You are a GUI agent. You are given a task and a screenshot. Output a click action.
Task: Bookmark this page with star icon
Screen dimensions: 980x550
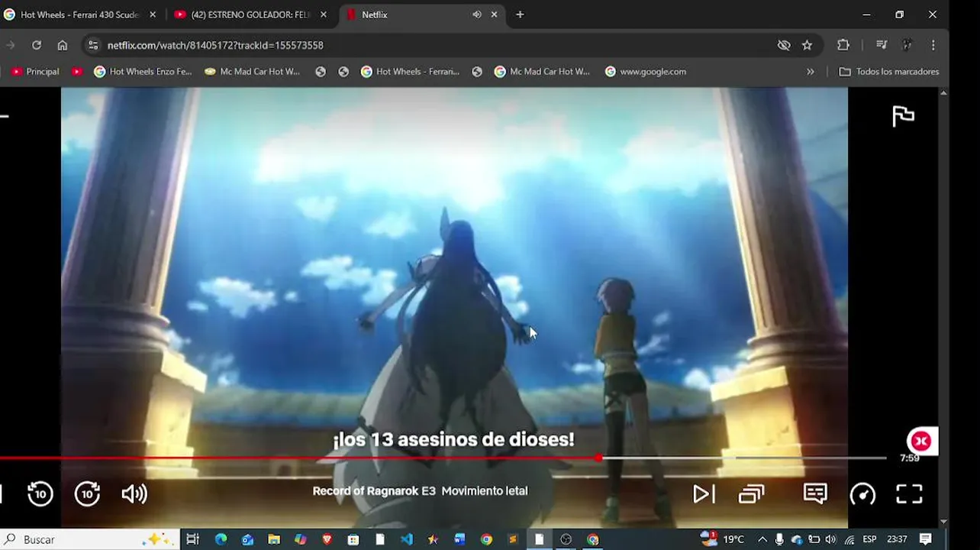coord(807,45)
